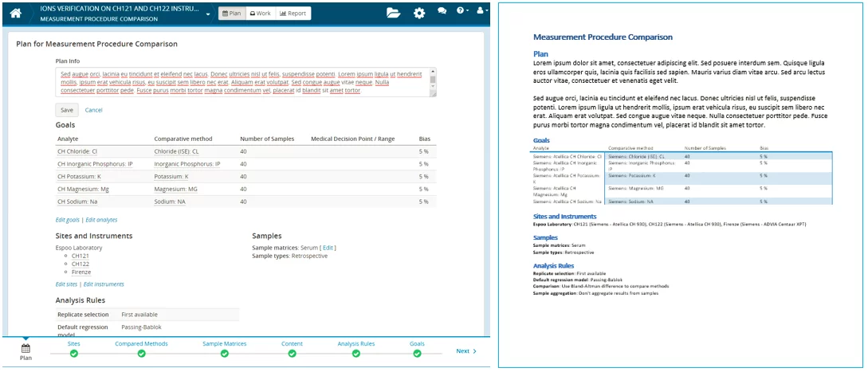Click Edit goals link

67,219
